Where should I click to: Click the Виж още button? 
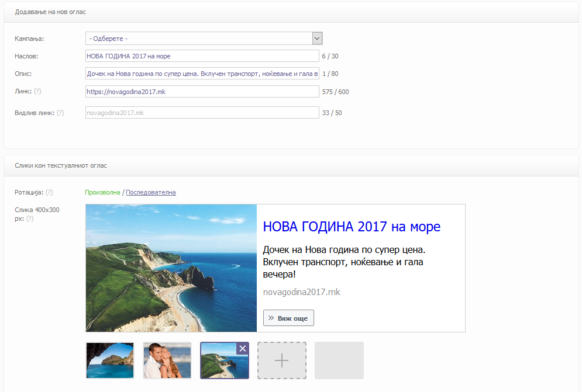click(x=288, y=318)
